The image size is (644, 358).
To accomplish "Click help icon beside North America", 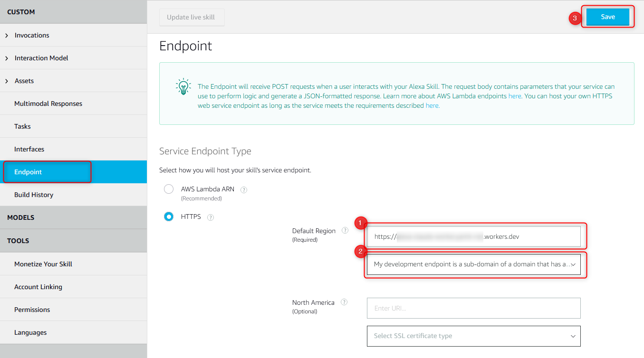I will click(344, 302).
